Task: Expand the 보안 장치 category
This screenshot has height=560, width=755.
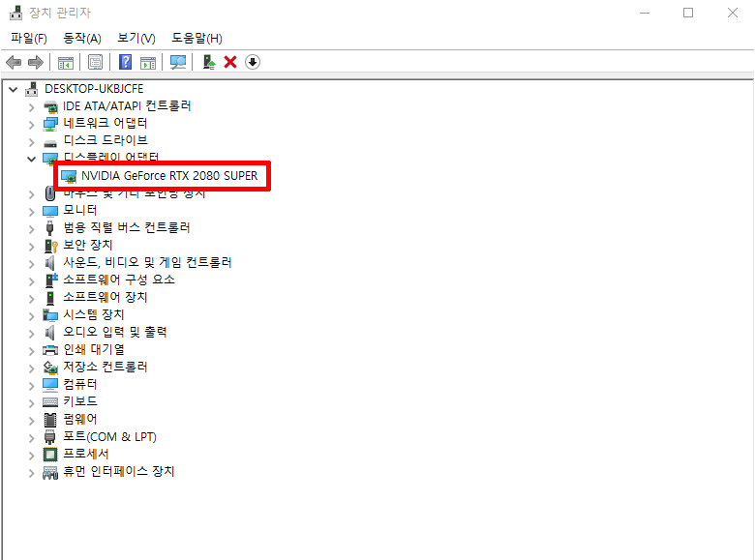Action: tap(31, 247)
